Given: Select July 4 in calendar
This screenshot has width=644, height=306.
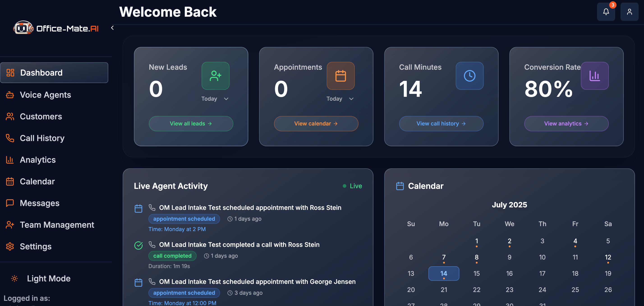Looking at the screenshot, I should click(575, 241).
